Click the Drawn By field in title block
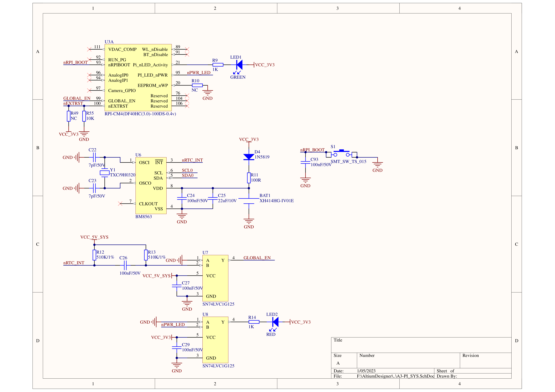555x392 pixels. pyautogui.click(x=473, y=376)
